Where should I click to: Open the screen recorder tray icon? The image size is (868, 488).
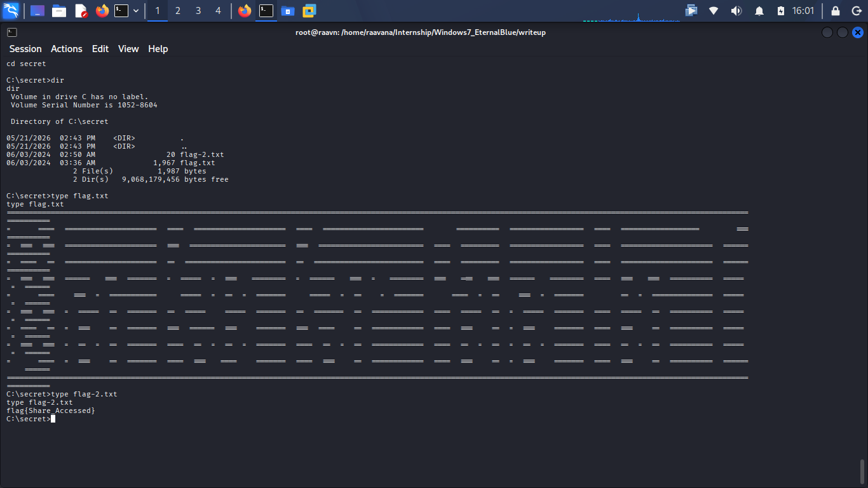click(x=691, y=11)
